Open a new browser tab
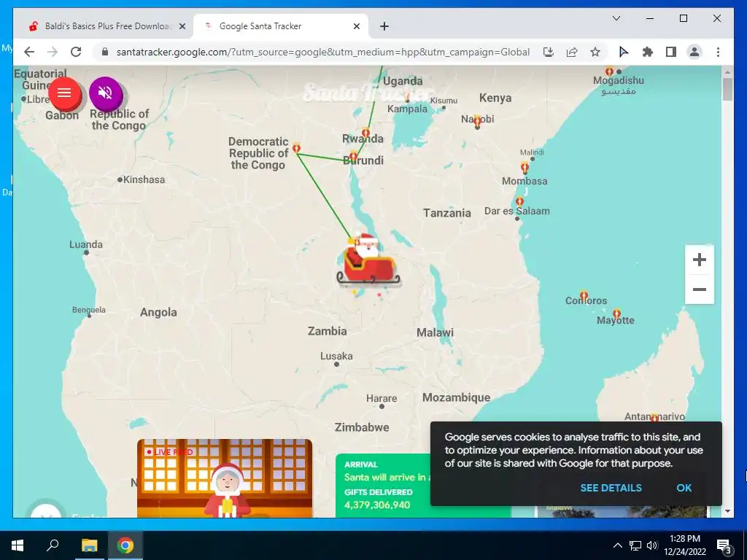 [384, 27]
